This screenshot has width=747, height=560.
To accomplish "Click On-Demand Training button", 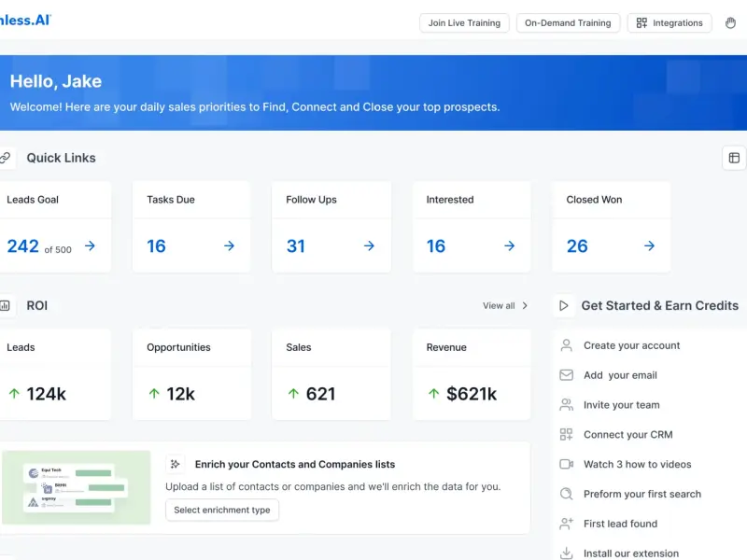I will 568,23.
